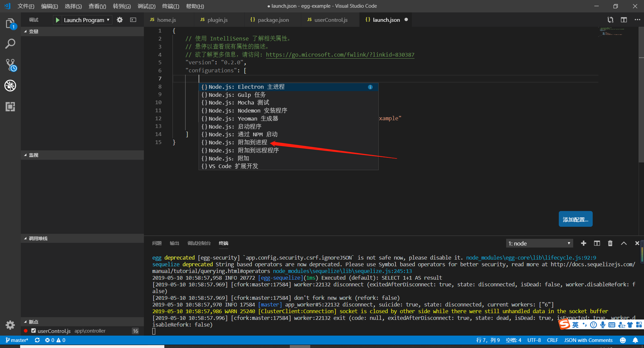Viewport: 644px width, 348px height.
Task: Add a new terminal with the plus icon
Action: tap(584, 243)
